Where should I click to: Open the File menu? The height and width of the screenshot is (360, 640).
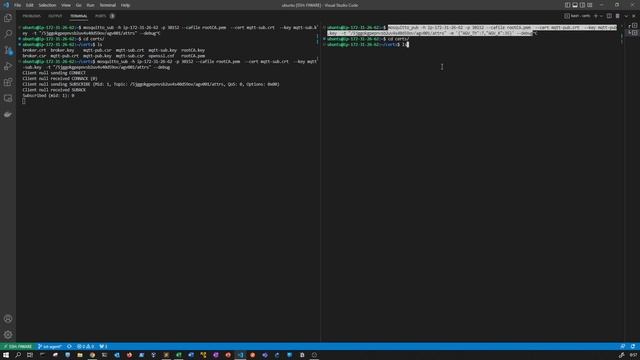click(x=18, y=5)
